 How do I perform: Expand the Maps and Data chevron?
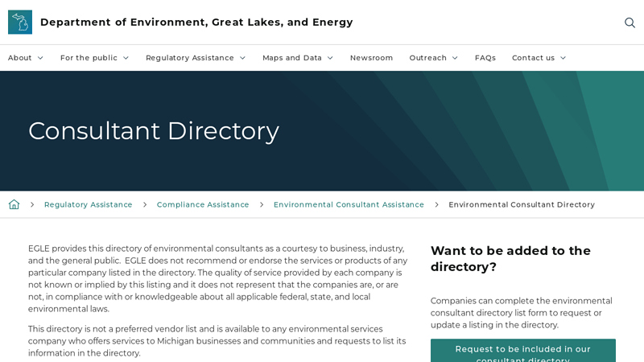[330, 58]
